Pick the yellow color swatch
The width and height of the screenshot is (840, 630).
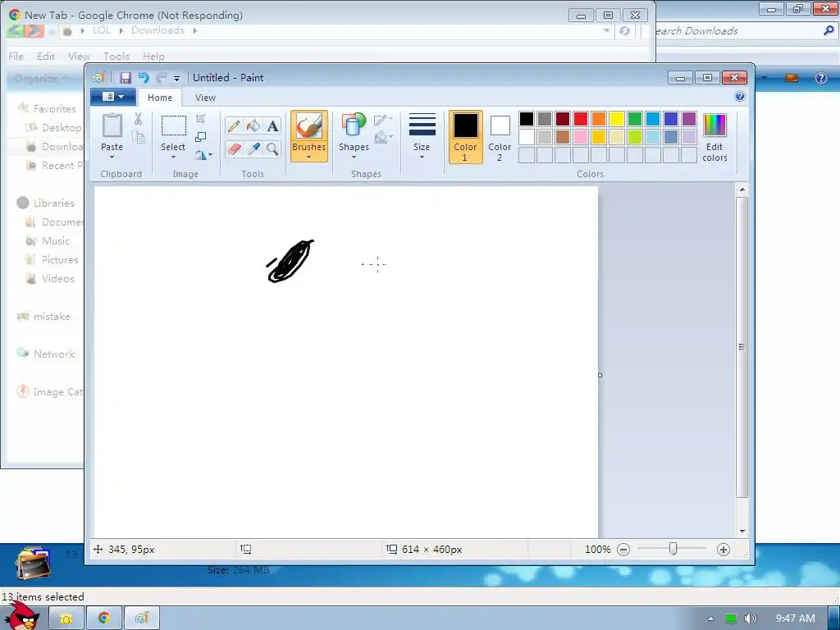(617, 119)
